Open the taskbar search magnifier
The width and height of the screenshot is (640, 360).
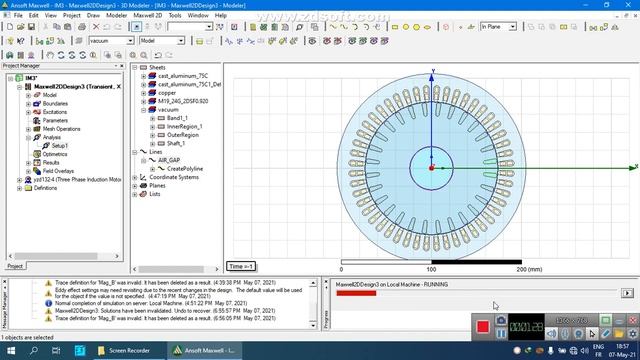[x=34, y=351]
